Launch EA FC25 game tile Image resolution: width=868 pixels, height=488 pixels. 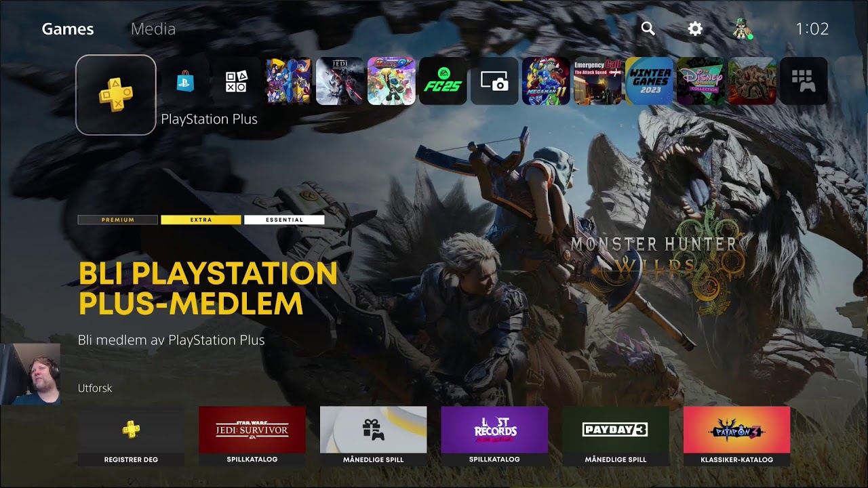443,81
